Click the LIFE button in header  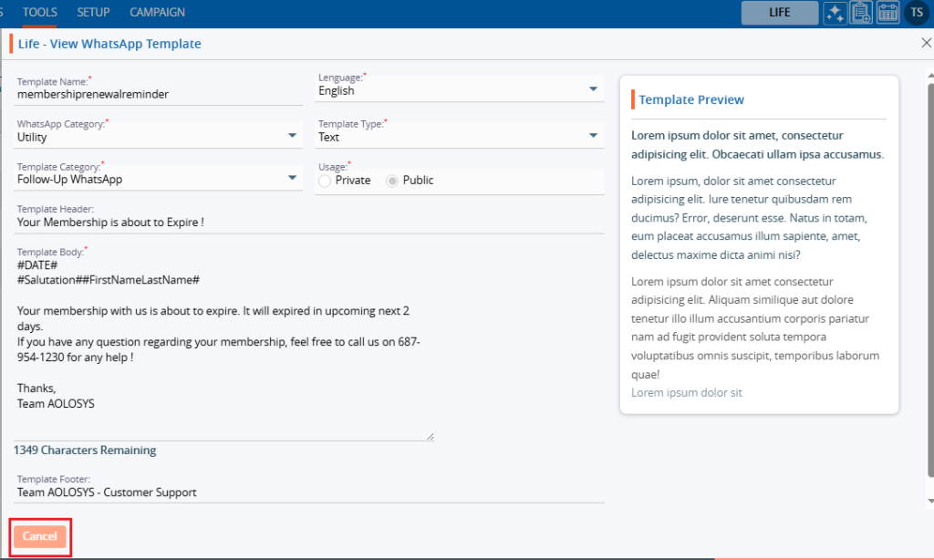pos(779,13)
